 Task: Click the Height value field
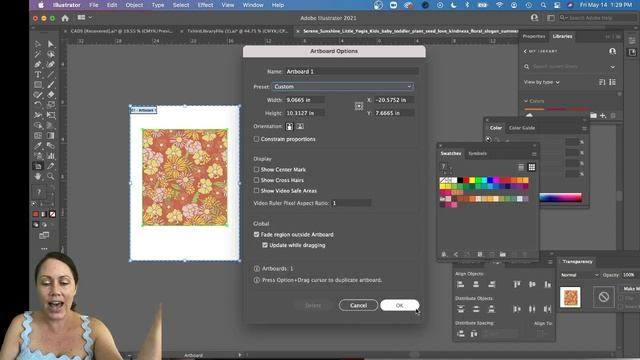pyautogui.click(x=305, y=113)
